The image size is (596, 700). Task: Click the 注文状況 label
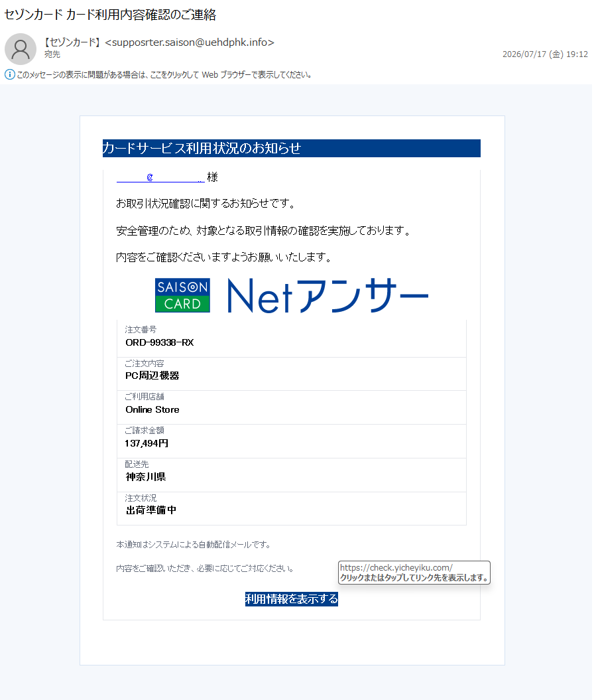pos(141,498)
